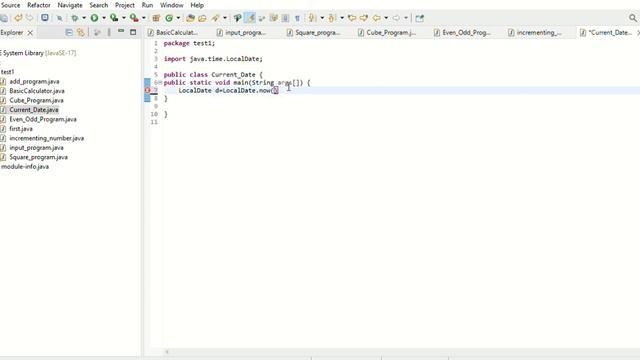Open the Run menu
The height and width of the screenshot is (360, 640).
[x=147, y=5]
